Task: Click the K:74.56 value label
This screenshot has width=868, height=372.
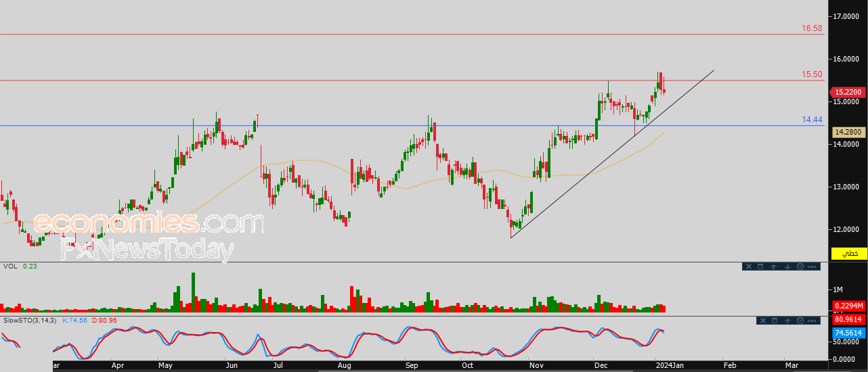Action: [x=76, y=320]
